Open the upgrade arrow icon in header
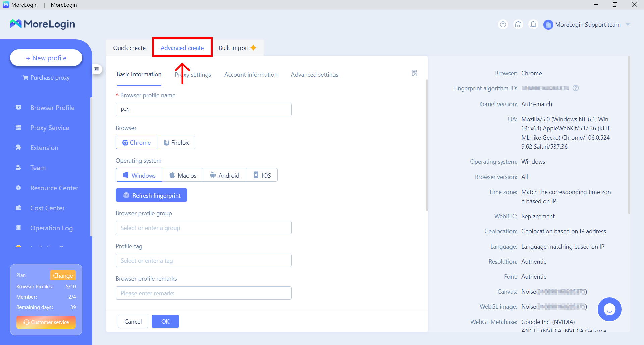Screen dimensions: 644x345 click(x=503, y=24)
